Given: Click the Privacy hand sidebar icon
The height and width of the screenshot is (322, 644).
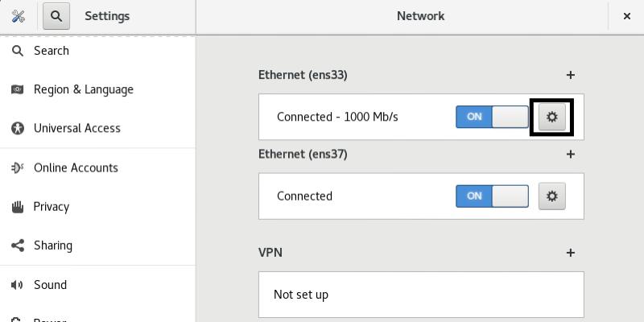Looking at the screenshot, I should (x=18, y=207).
